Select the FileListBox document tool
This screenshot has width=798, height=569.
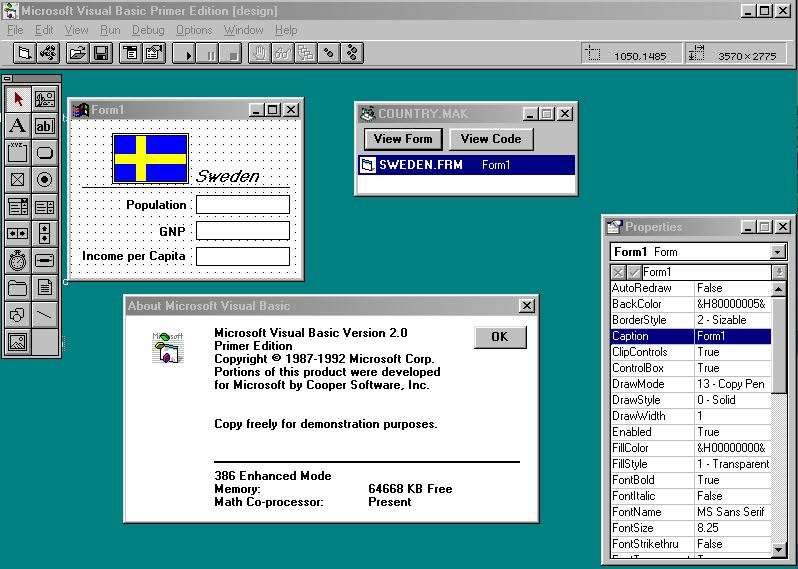pos(45,288)
